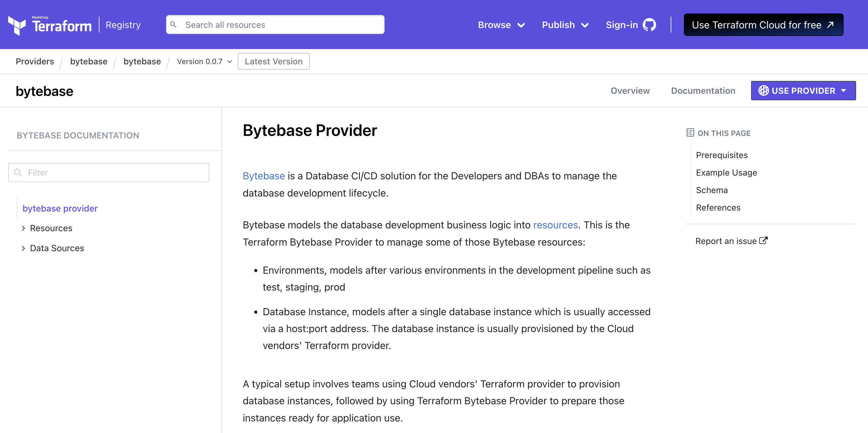This screenshot has width=868, height=433.
Task: Switch to the Documentation tab
Action: point(703,91)
